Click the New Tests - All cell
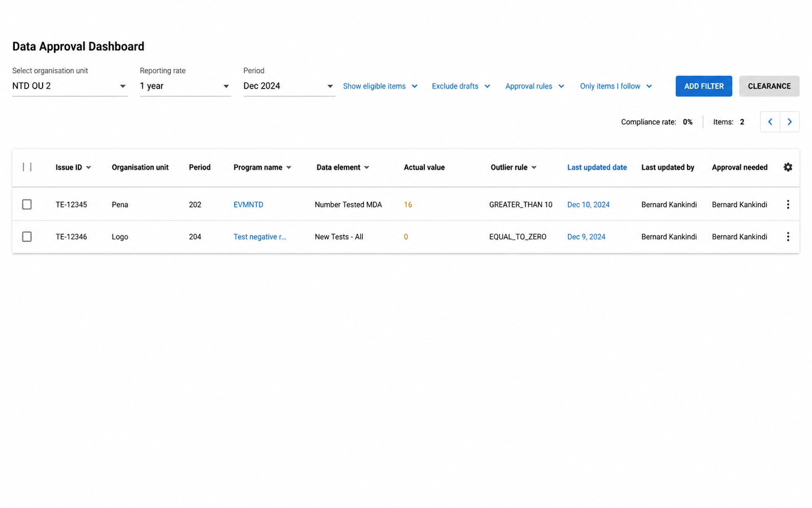 338,237
